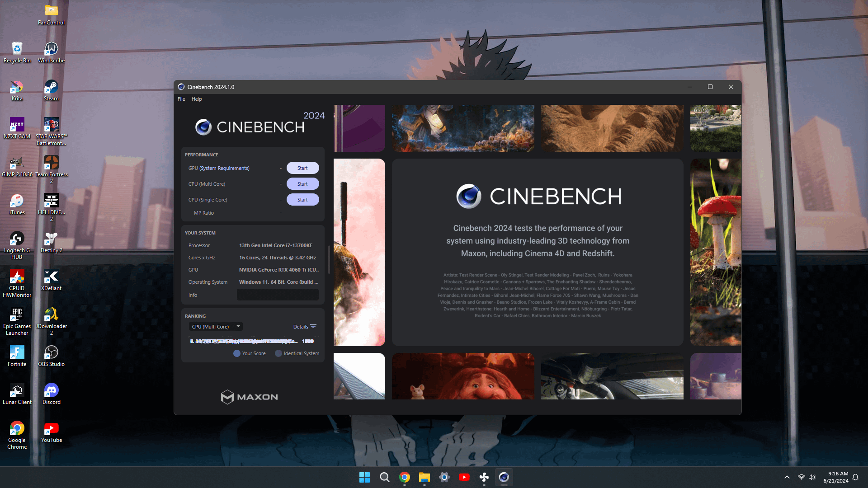Viewport: 868px width, 488px height.
Task: Select the Epic Games Launcher desktop icon
Action: [x=17, y=321]
